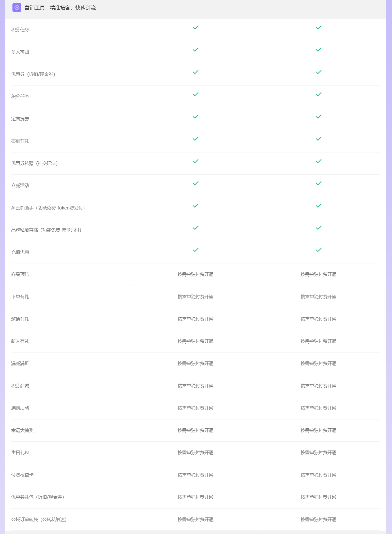The height and width of the screenshot is (534, 392).
Task: Click the left checkmark in the 多人拼团 row
Action: coord(195,50)
